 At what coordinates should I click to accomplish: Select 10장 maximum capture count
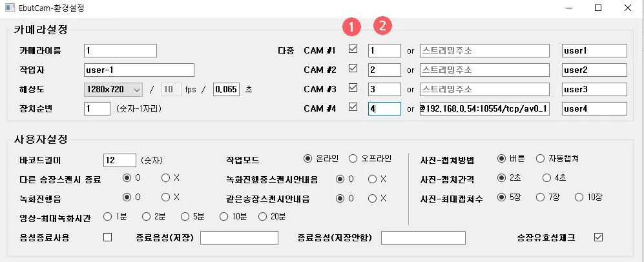pos(579,197)
